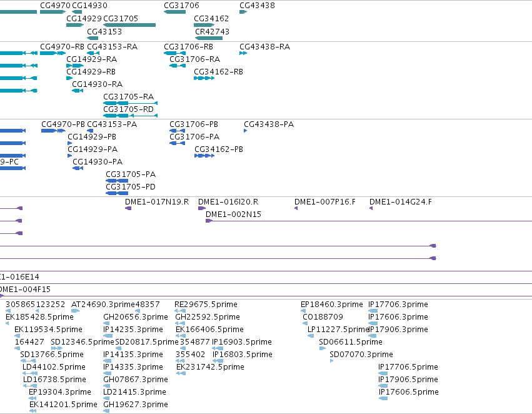Click EST GH19627.3prime
The height and width of the screenshot is (414, 532).
tap(106, 411)
